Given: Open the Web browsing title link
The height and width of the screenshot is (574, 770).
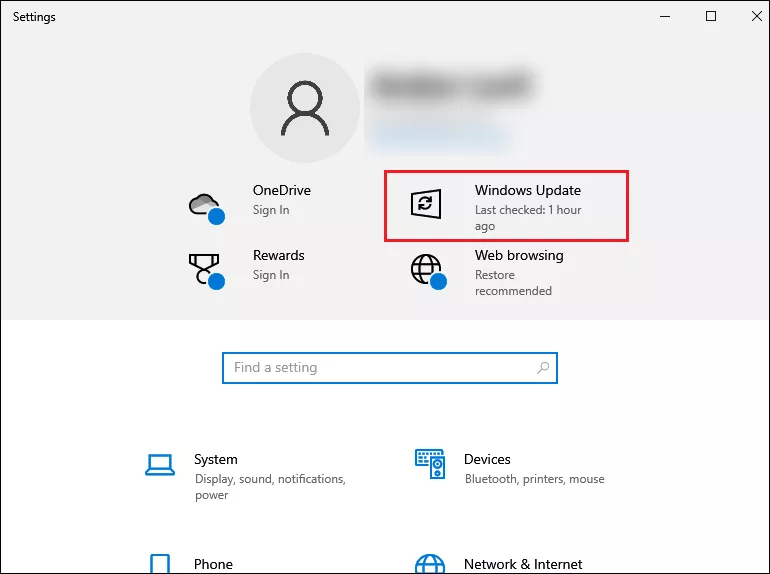Looking at the screenshot, I should tap(519, 255).
